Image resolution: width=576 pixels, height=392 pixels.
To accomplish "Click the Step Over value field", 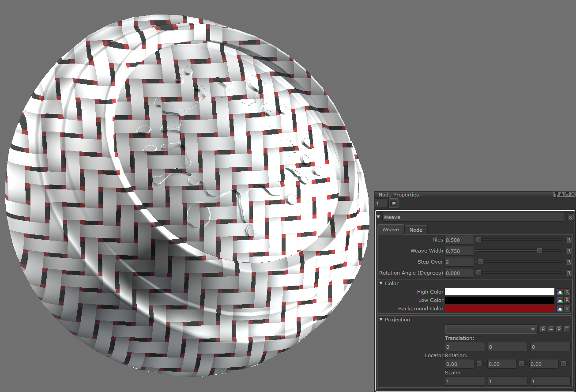I will click(x=459, y=262).
